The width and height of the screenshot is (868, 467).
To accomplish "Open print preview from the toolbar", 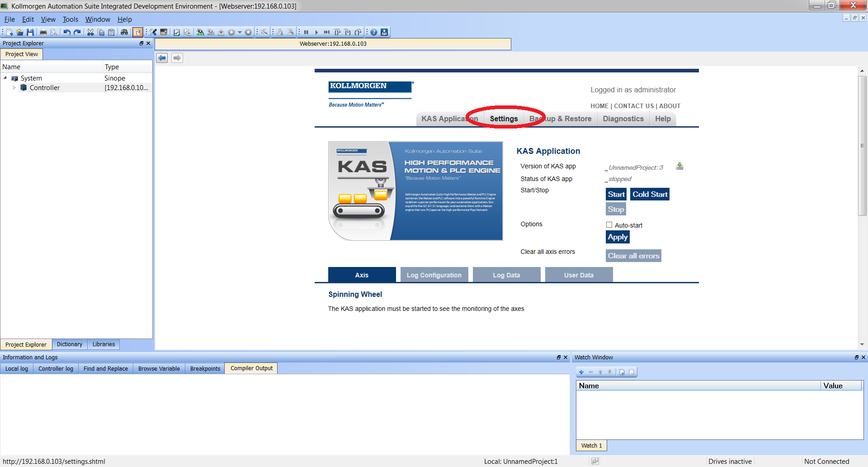I will (54, 32).
